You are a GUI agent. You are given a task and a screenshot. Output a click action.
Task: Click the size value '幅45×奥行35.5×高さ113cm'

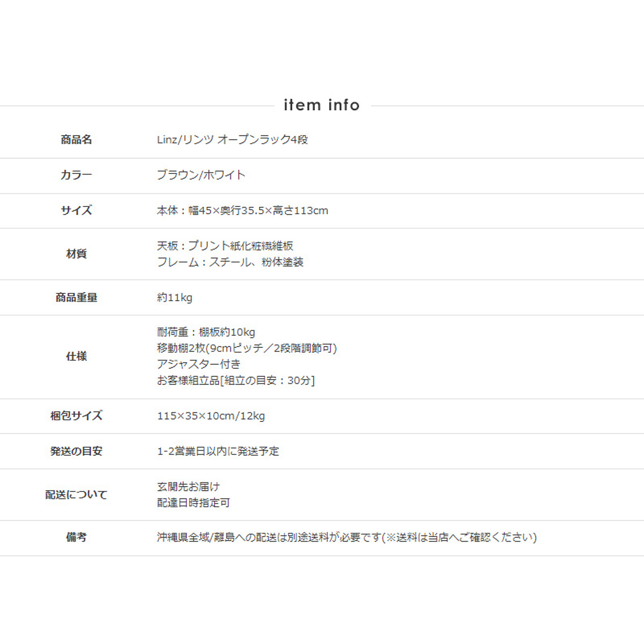coord(258,210)
